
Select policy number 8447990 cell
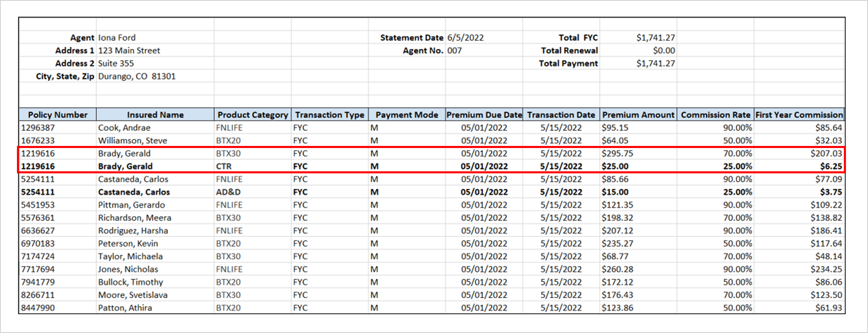38,308
